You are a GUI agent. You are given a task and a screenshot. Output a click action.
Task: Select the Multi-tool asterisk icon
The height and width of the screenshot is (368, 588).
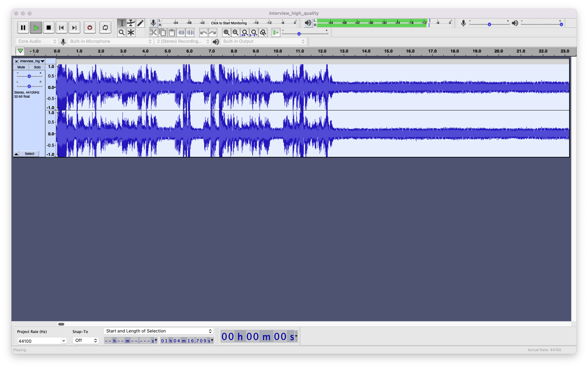click(131, 32)
